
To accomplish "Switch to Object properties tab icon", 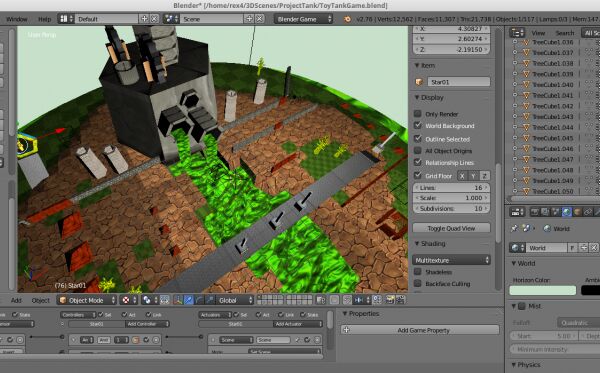I will coord(577,212).
